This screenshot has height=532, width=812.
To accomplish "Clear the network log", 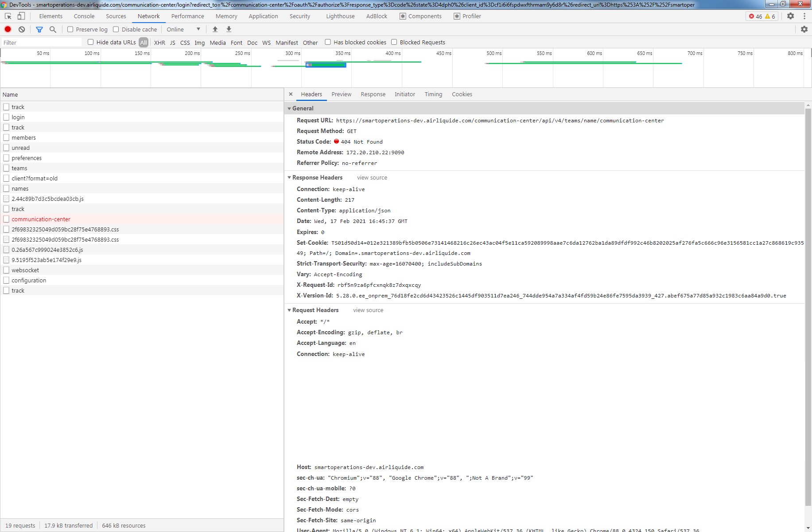I will (x=22, y=29).
